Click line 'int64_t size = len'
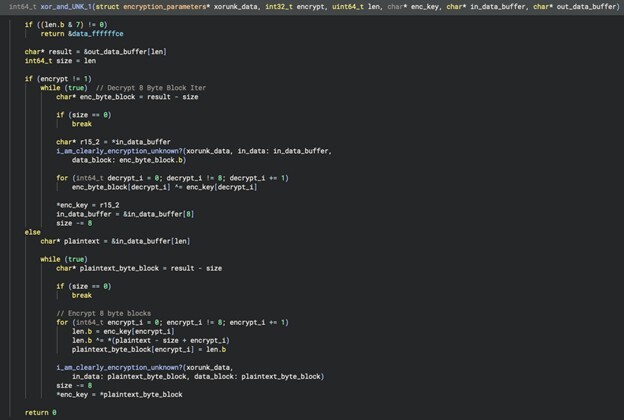 [60, 61]
